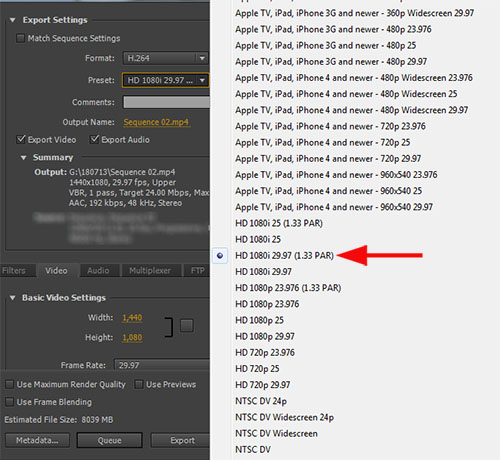The image size is (500, 460).
Task: Open the Format H.264 dropdown
Action: pos(166,58)
